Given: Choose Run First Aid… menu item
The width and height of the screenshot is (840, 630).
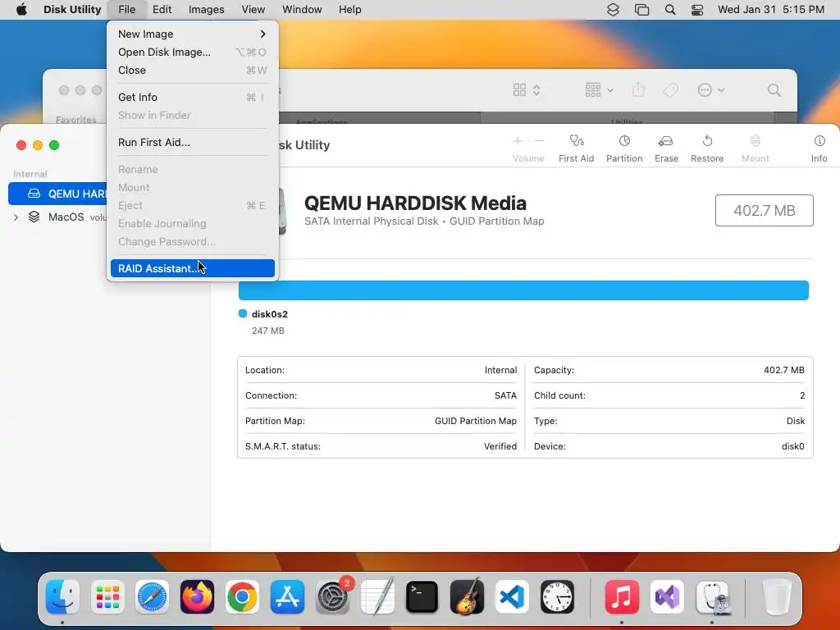Looking at the screenshot, I should click(192, 142).
